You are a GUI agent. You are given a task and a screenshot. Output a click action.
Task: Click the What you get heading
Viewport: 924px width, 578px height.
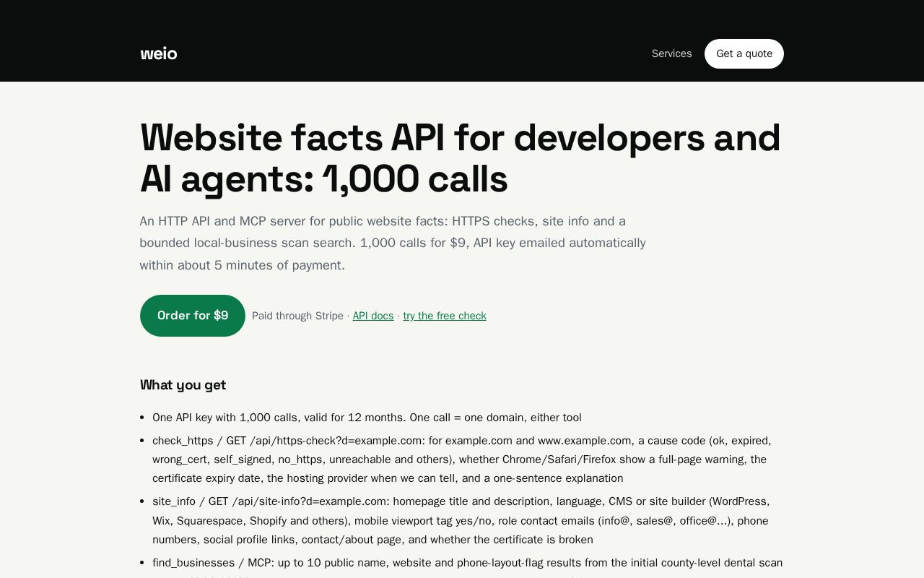(x=183, y=384)
